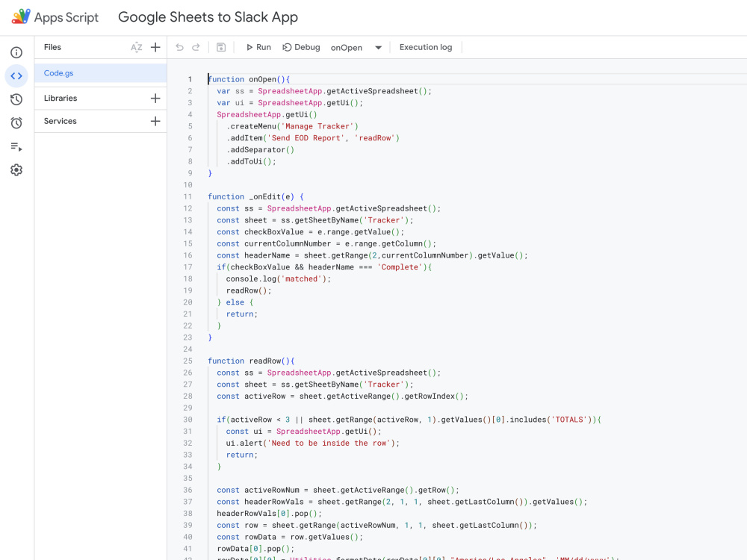This screenshot has width=747, height=560.
Task: Click the console.log('matched') line
Action: [278, 279]
